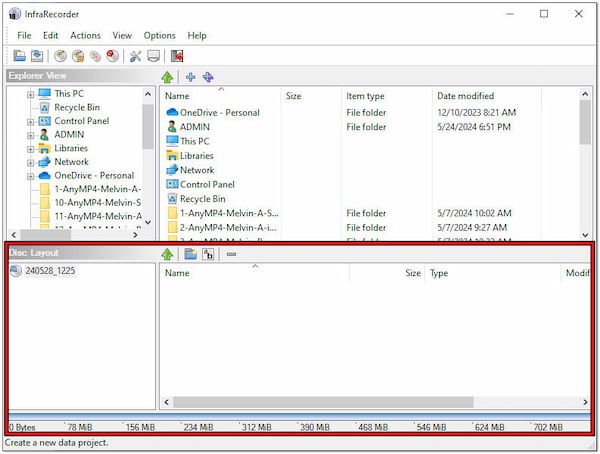This screenshot has width=600, height=454.
Task: Click explorer tree vertical scrollbar thumb
Action: pos(148,126)
